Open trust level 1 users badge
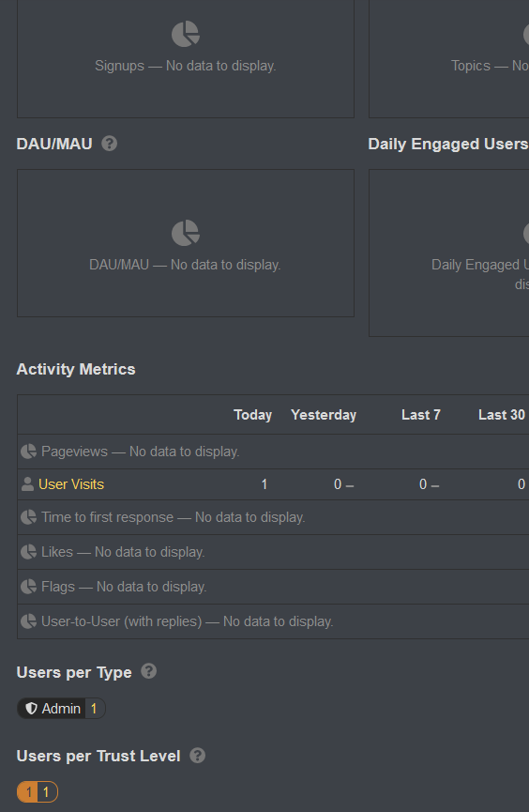 tap(38, 791)
